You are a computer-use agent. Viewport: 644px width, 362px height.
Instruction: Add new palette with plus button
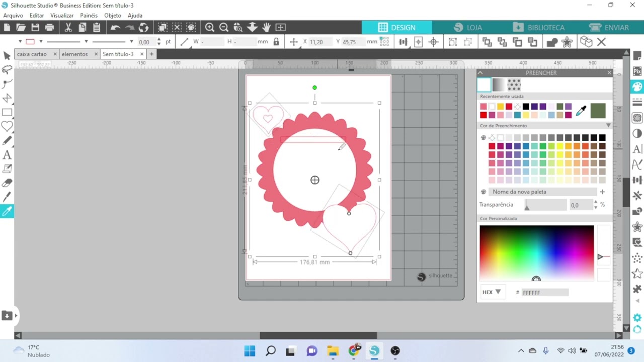[602, 192]
